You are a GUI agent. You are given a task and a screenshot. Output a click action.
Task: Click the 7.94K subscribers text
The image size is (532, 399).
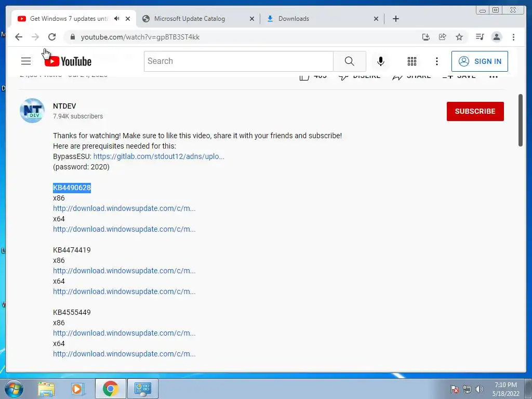coord(78,116)
